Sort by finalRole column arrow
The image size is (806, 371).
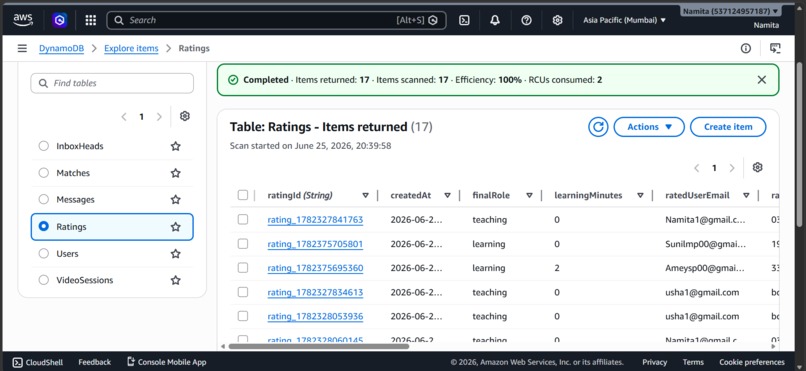[529, 195]
